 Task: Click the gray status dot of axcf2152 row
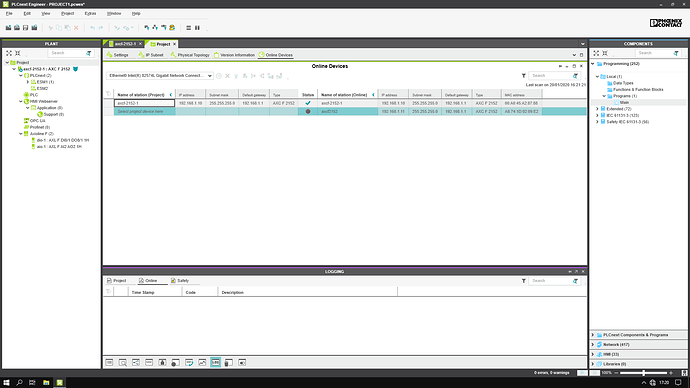(x=308, y=111)
